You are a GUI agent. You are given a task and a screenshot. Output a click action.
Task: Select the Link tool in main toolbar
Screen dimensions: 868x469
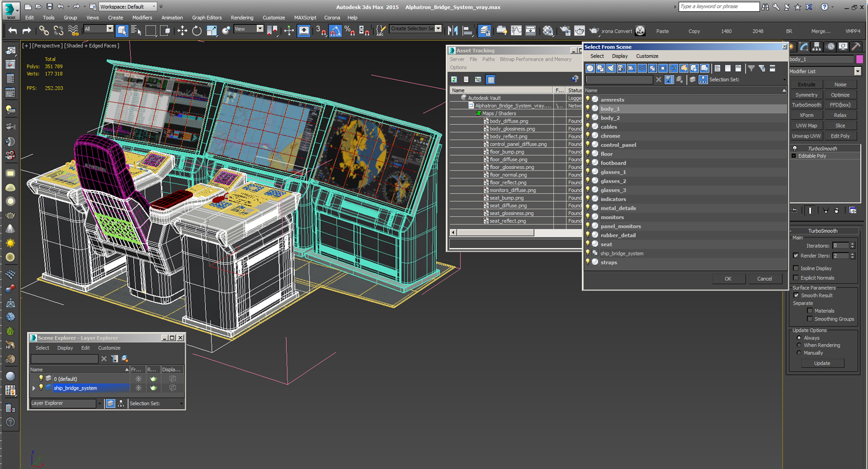[44, 30]
